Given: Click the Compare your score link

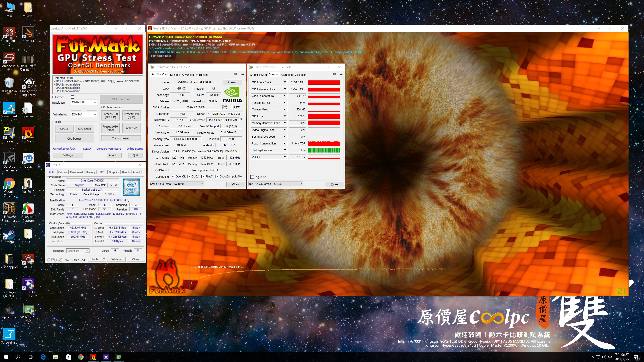Looking at the screenshot, I should click(x=109, y=149).
